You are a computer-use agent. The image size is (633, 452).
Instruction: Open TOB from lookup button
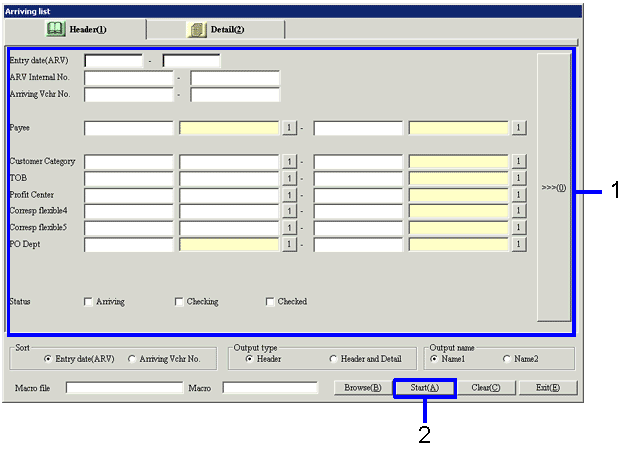[x=289, y=178]
